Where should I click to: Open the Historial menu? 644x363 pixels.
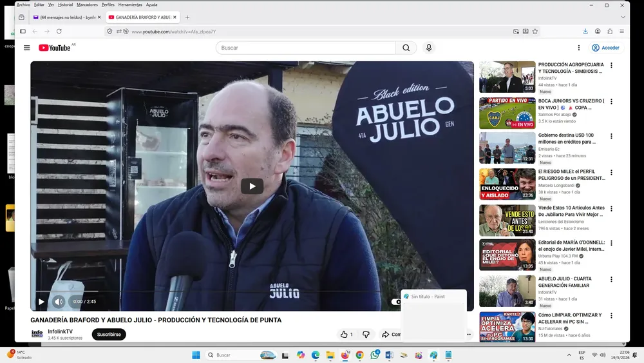click(x=65, y=5)
